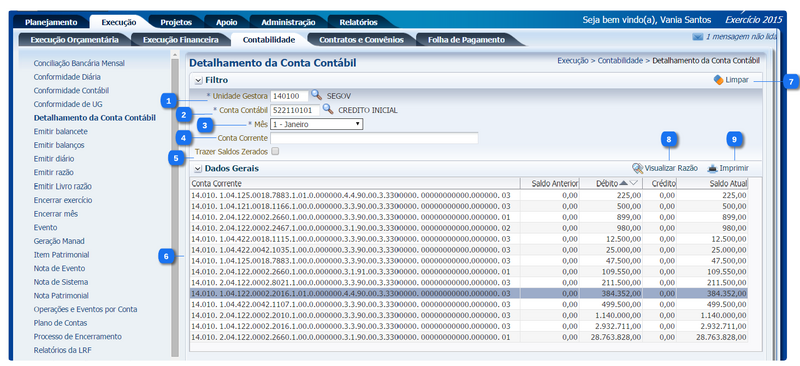The width and height of the screenshot is (800, 366).
Task: Collapse the Filtro section
Action: point(198,80)
